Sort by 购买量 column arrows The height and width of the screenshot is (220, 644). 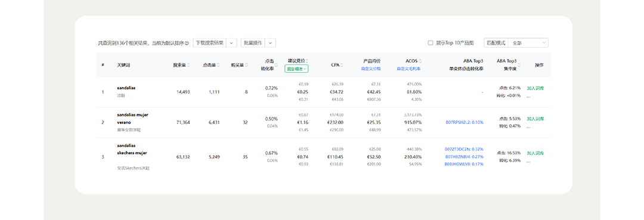click(246, 65)
